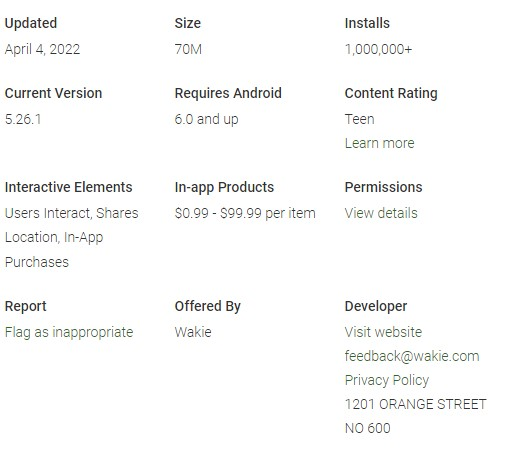Viewport: 513px width, 459px height.
Task: Select the feedback@wakie.com email link
Action: coord(412,356)
